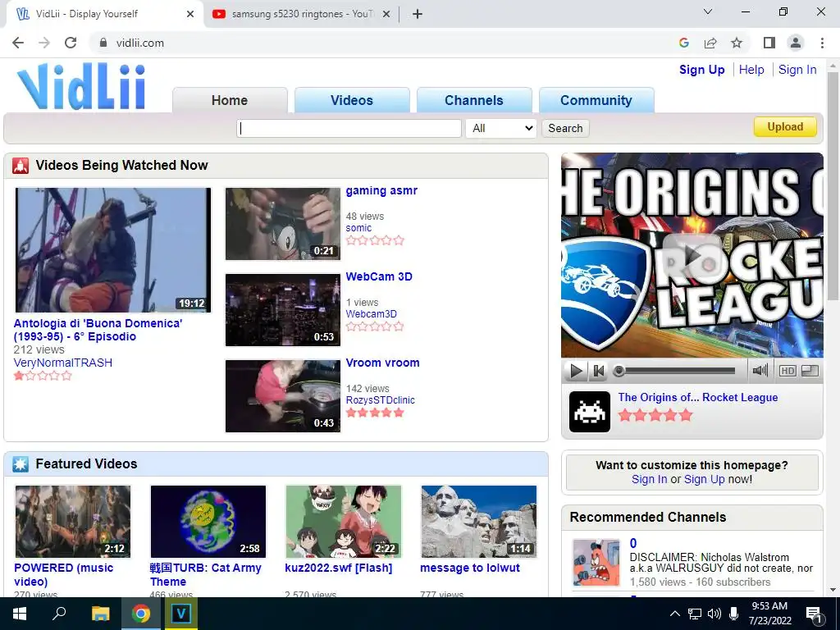Screen dimensions: 840x630
Task: Click the star icon beside Featured Videos
Action: click(21, 464)
